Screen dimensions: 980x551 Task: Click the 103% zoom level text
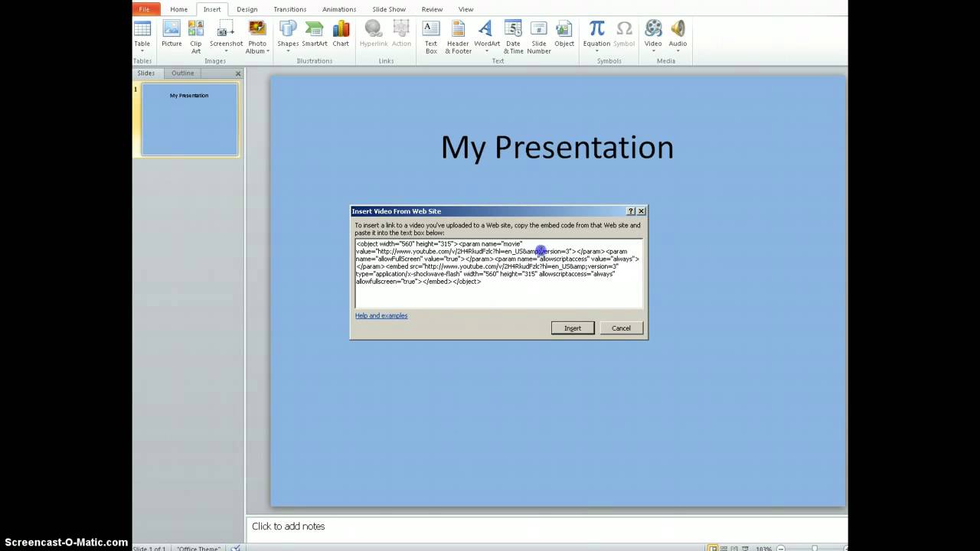click(x=763, y=549)
